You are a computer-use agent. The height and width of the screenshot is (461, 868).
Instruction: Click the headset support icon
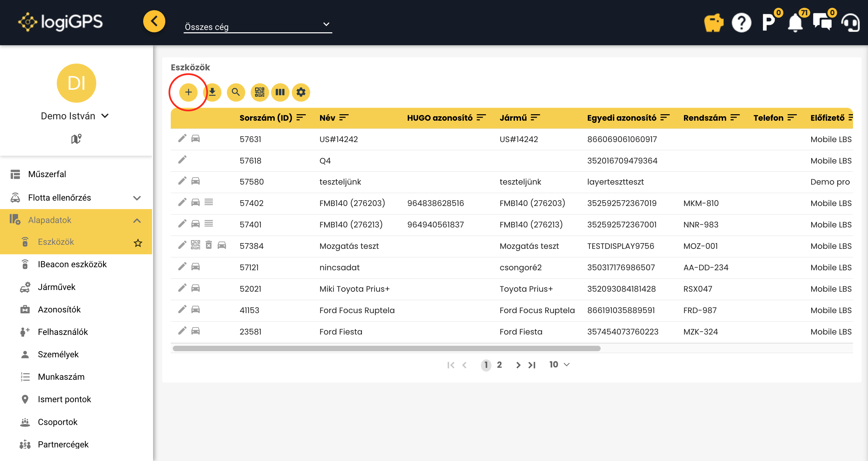tap(850, 23)
